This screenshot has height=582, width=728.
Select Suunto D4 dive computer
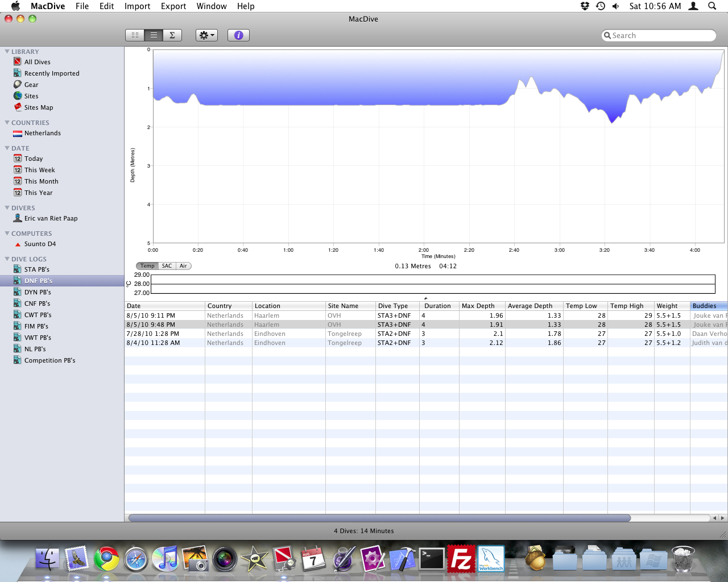pyautogui.click(x=40, y=244)
